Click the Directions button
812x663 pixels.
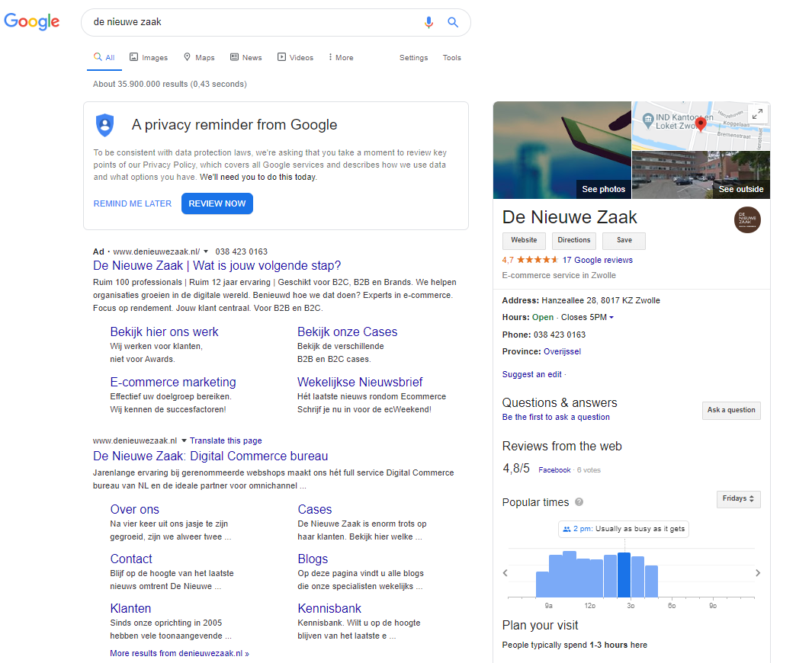point(574,240)
